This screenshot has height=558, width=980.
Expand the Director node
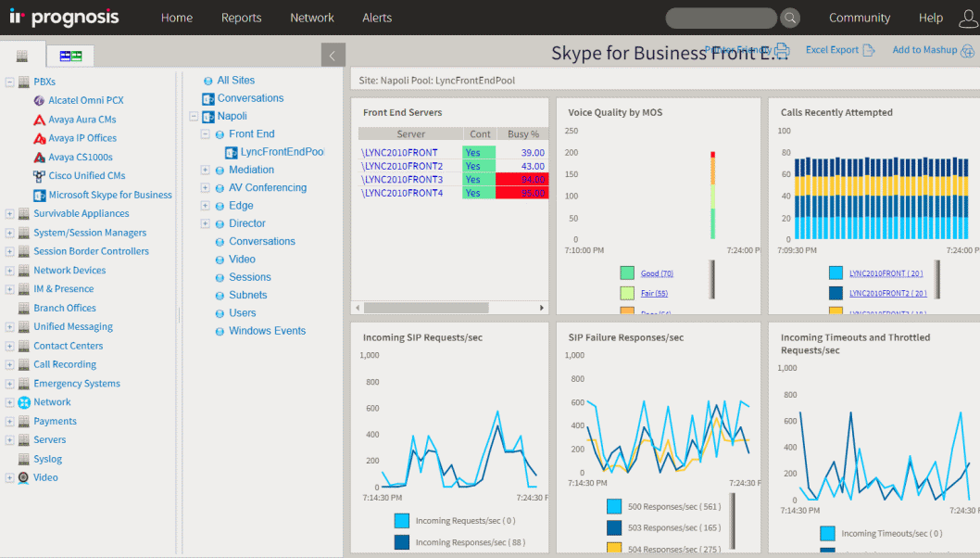pos(205,224)
